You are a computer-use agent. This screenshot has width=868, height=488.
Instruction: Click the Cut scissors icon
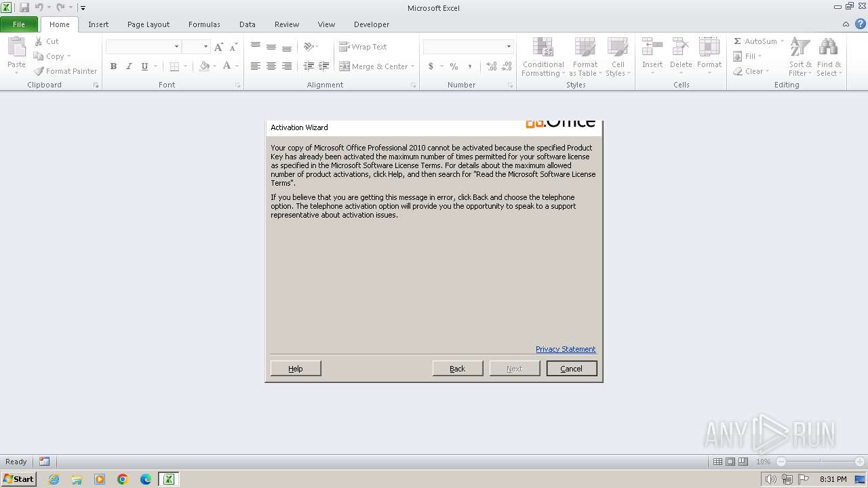[39, 41]
